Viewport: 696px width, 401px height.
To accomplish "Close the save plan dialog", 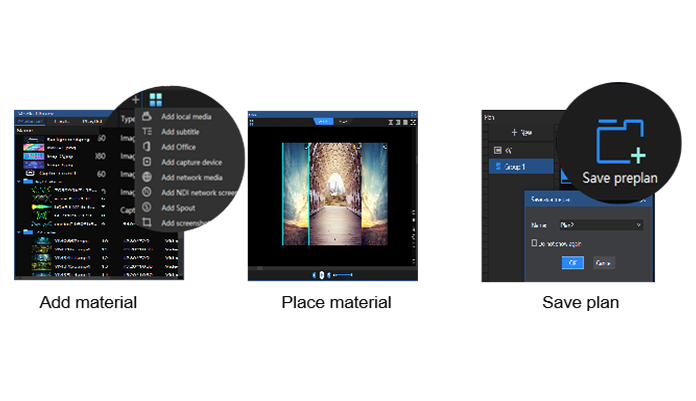I will point(643,201).
